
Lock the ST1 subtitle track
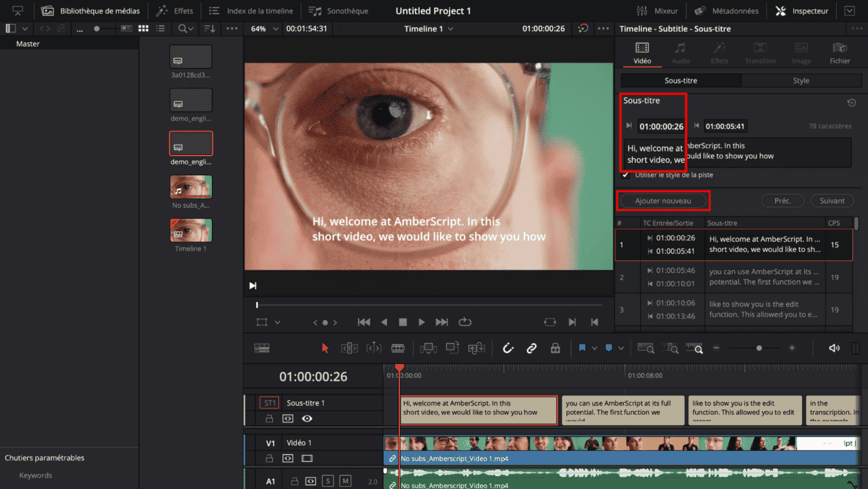click(269, 419)
